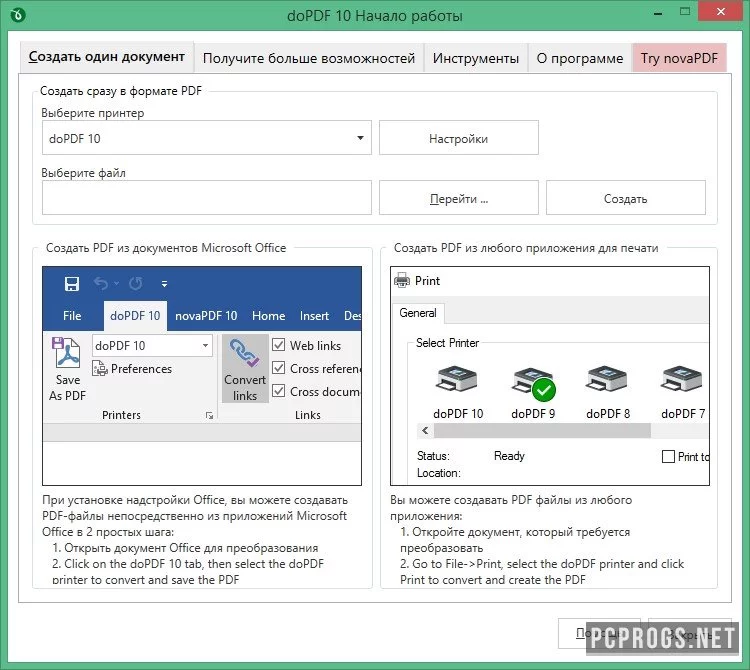This screenshot has height=670, width=750.
Task: Select the General tab in Print dialog
Action: click(418, 313)
